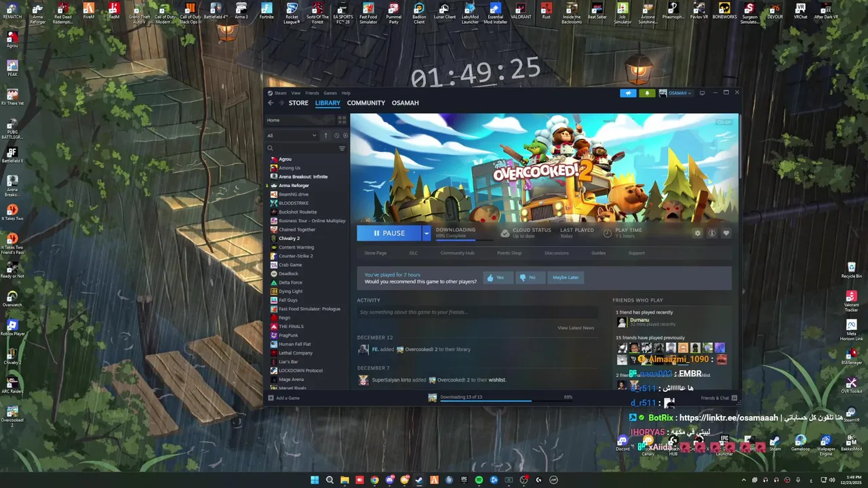
Task: Open Spotify from the taskbar
Action: (479, 480)
